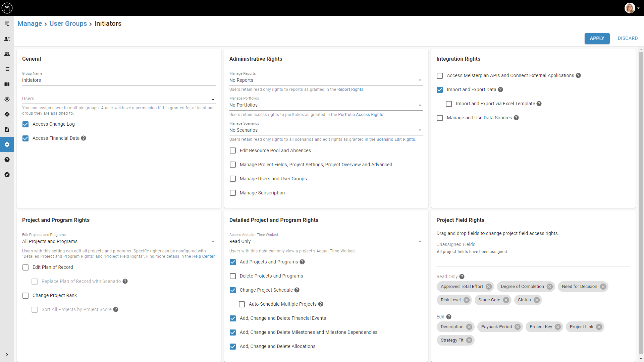The width and height of the screenshot is (644, 362).
Task: Open the Portfolio Access Rights link
Action: tap(361, 115)
